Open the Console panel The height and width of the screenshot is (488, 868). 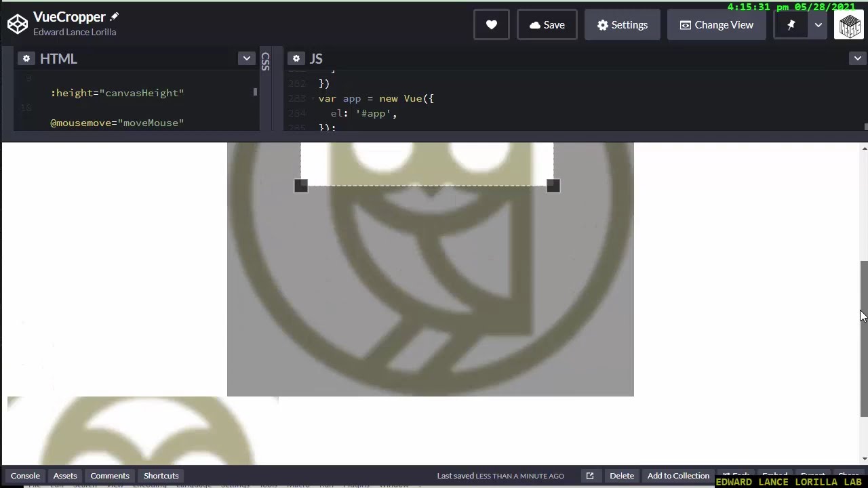[x=25, y=476]
